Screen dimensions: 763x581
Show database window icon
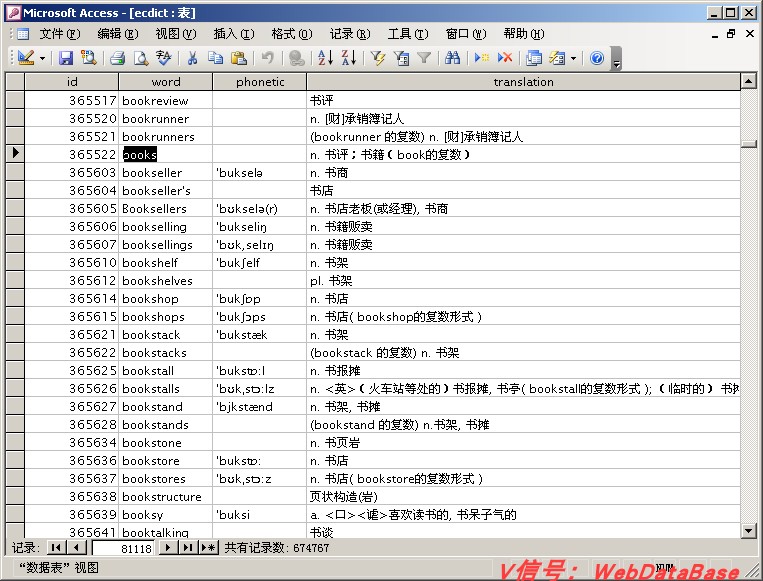tap(534, 58)
